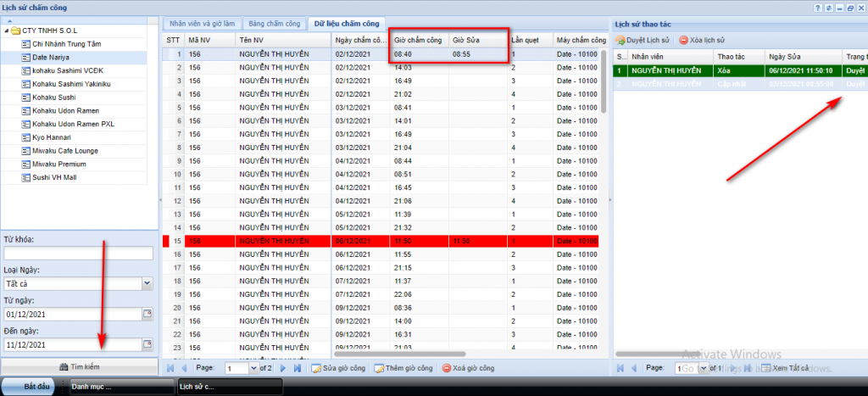Select the green Xóa history row
This screenshot has height=396, width=868.
point(741,71)
